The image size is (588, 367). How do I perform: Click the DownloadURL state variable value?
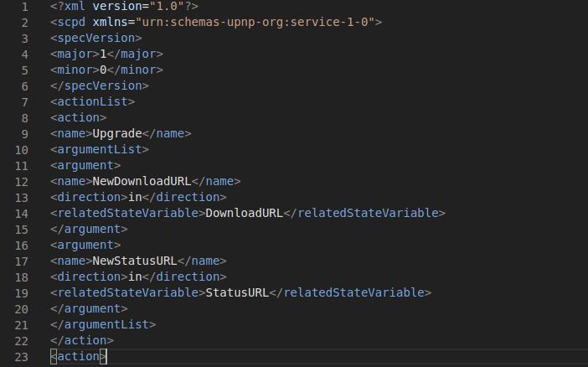pos(244,213)
